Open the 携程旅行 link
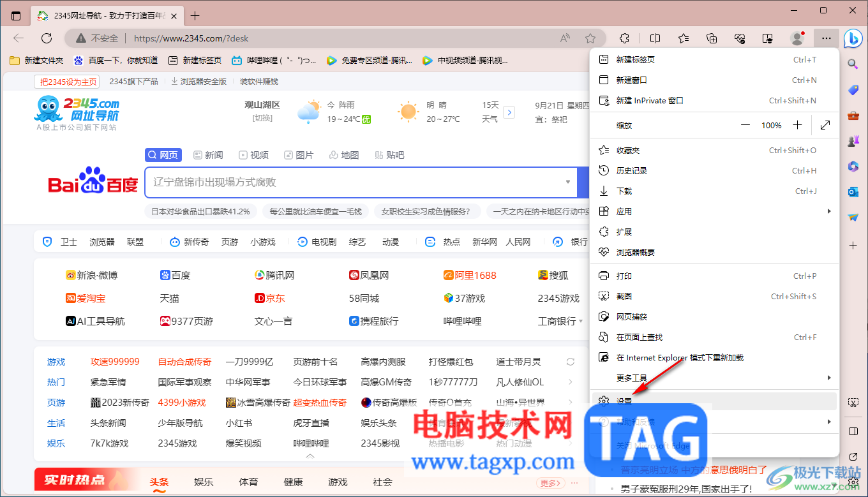This screenshot has height=497, width=868. pos(373,322)
